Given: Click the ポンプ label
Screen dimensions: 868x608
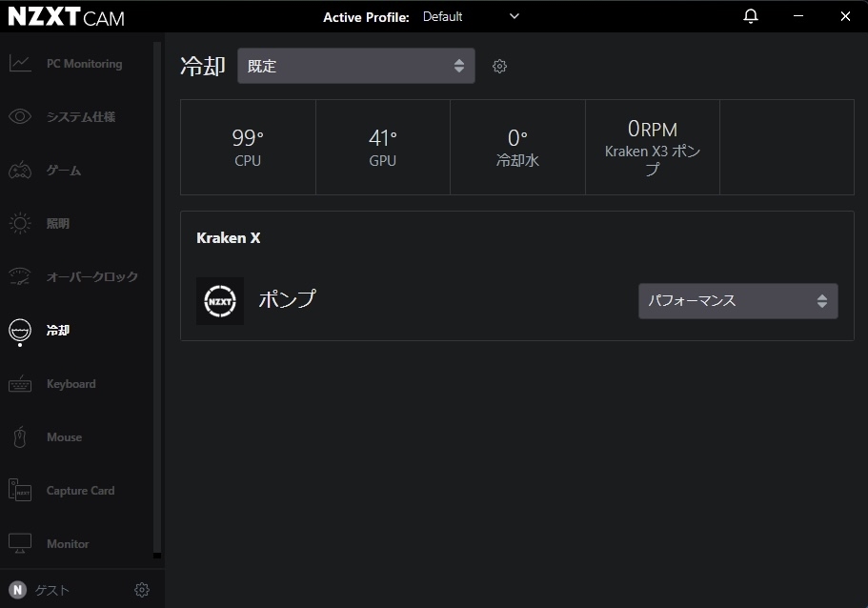Looking at the screenshot, I should tap(288, 299).
